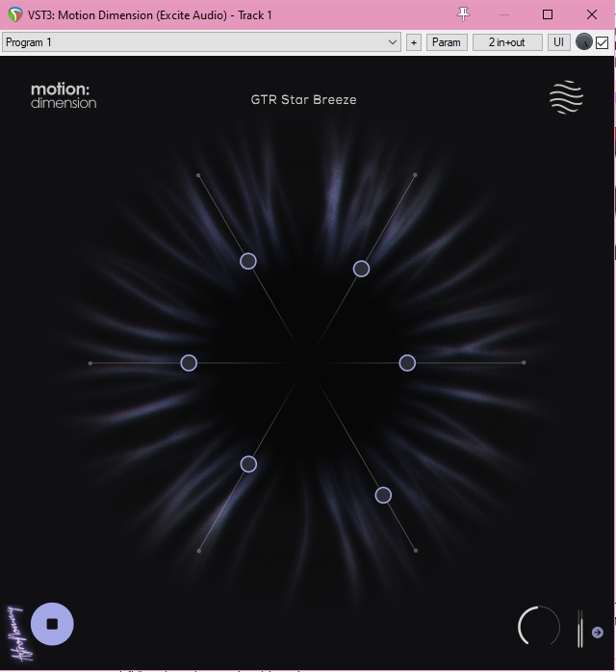Viewport: 616px width, 672px height.
Task: Maximize the plugin window
Action: tap(548, 14)
